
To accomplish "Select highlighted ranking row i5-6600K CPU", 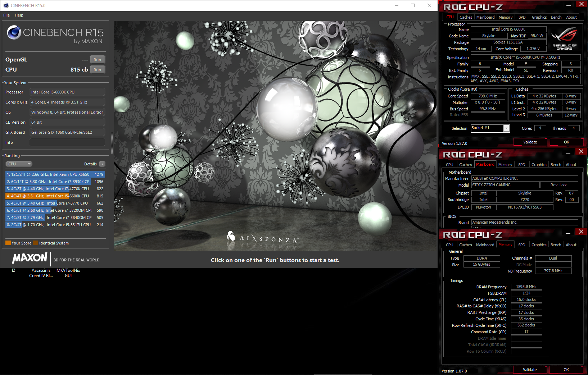I will (x=55, y=196).
